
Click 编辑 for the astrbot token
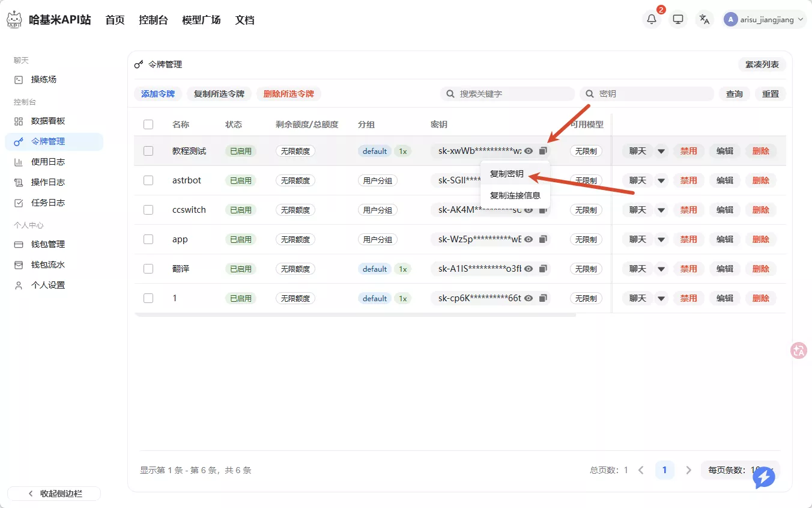pyautogui.click(x=725, y=180)
